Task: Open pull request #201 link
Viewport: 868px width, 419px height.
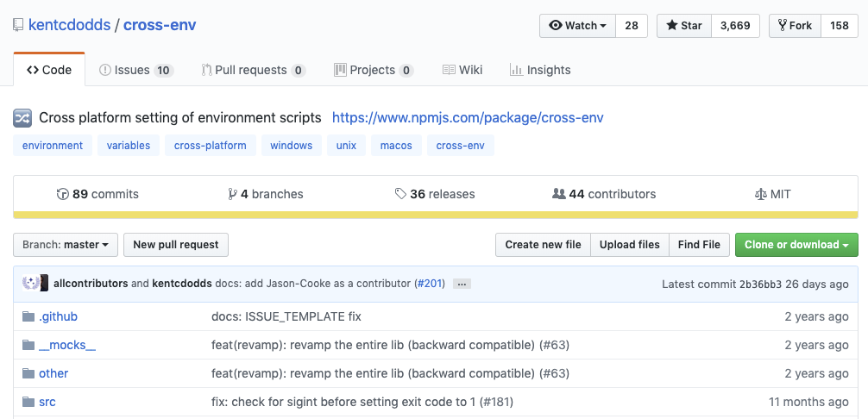Action: click(x=431, y=285)
